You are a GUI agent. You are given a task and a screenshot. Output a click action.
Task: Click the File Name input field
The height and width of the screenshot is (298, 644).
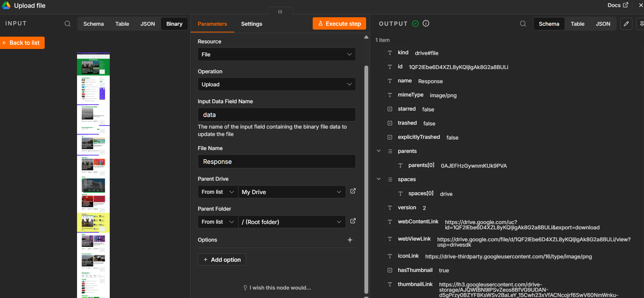pyautogui.click(x=276, y=161)
